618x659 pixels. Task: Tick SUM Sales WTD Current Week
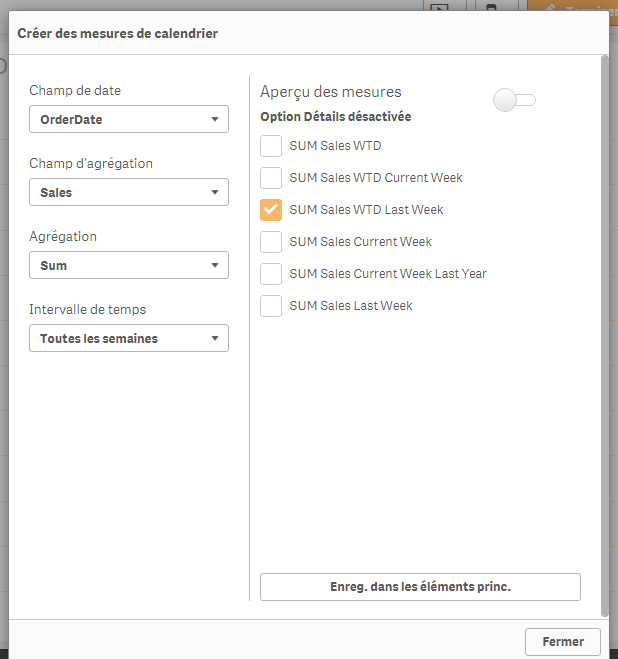pyautogui.click(x=271, y=178)
